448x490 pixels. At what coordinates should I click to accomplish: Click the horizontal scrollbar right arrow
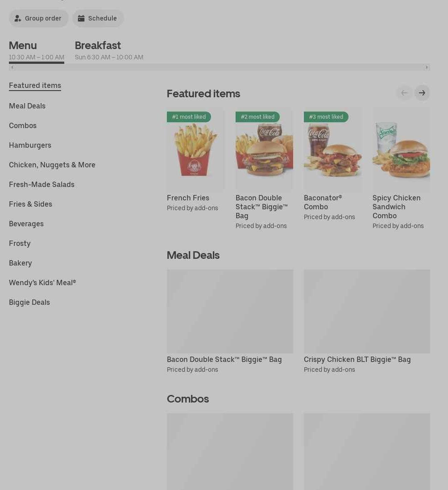(427, 67)
